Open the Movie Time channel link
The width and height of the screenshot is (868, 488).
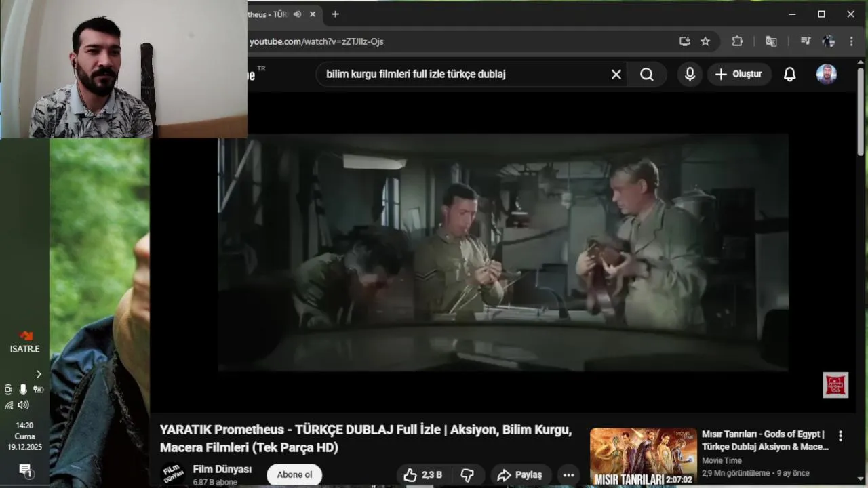click(722, 461)
